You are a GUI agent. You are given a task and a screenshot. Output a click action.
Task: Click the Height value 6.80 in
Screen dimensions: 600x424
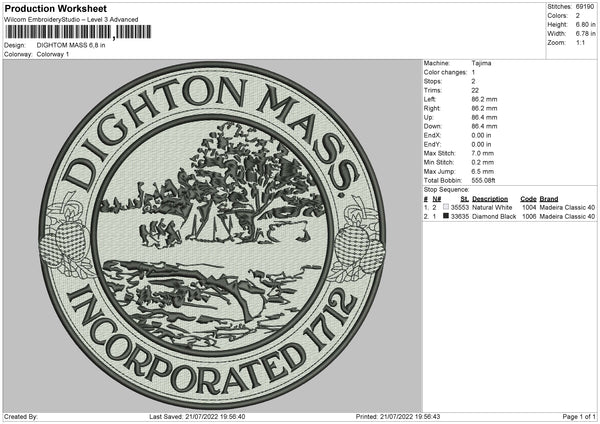(x=585, y=24)
